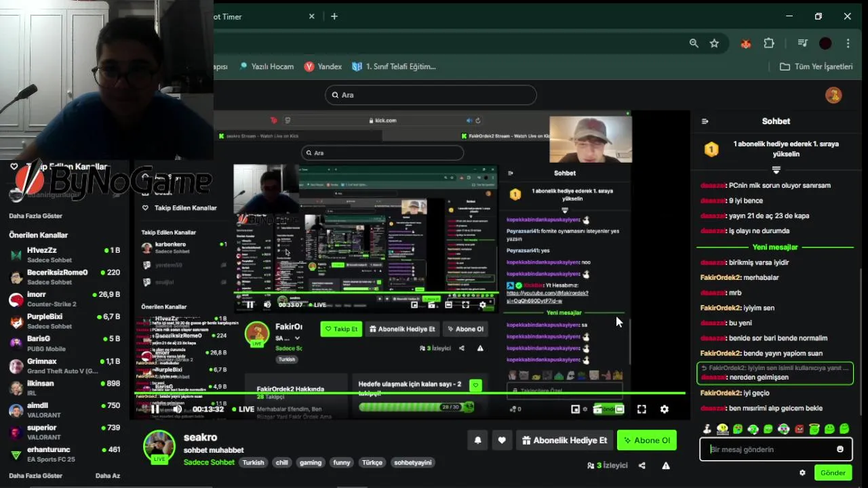Open the MetaMask fox extension
The width and height of the screenshot is (868, 488).
[x=746, y=43]
